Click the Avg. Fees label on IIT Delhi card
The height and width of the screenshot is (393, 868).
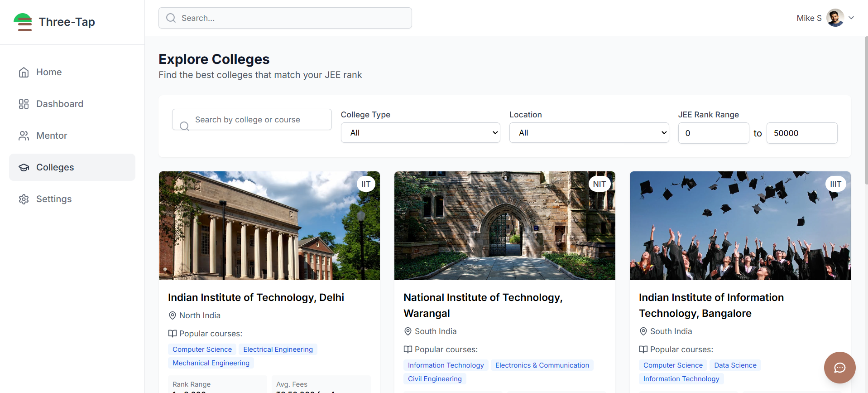(292, 384)
